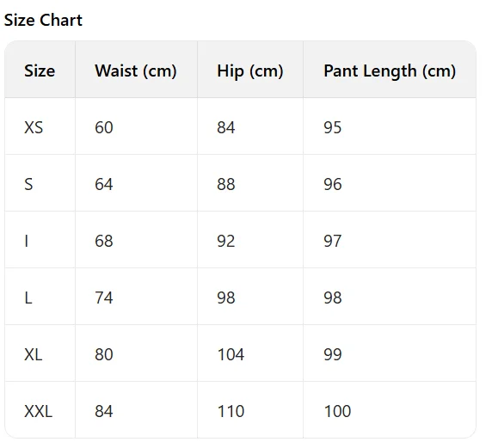
Task: Click waist value 64 in S row
Action: (x=104, y=184)
